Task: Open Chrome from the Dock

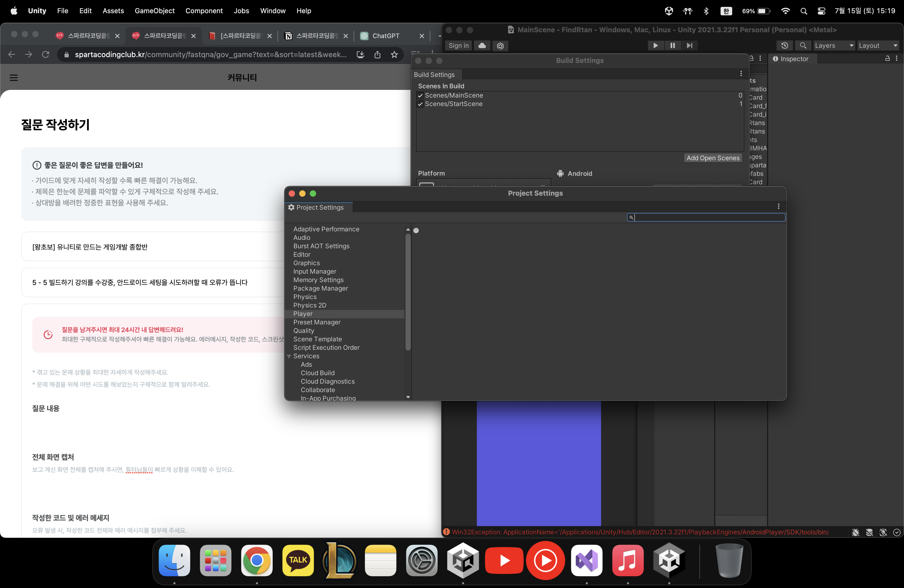Action: pos(257,561)
